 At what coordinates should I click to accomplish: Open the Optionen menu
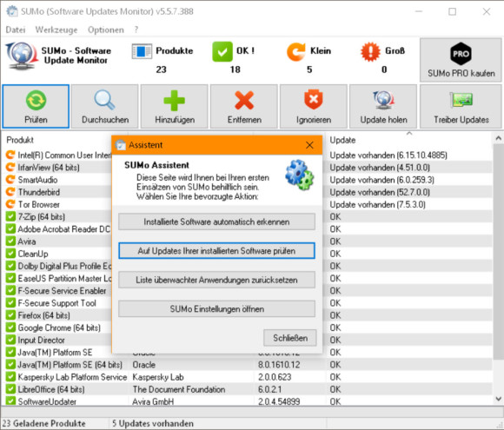point(106,30)
